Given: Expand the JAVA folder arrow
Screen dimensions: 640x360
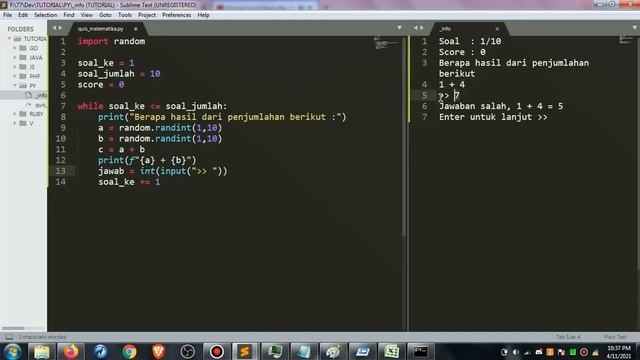Looking at the screenshot, I should pos(15,58).
